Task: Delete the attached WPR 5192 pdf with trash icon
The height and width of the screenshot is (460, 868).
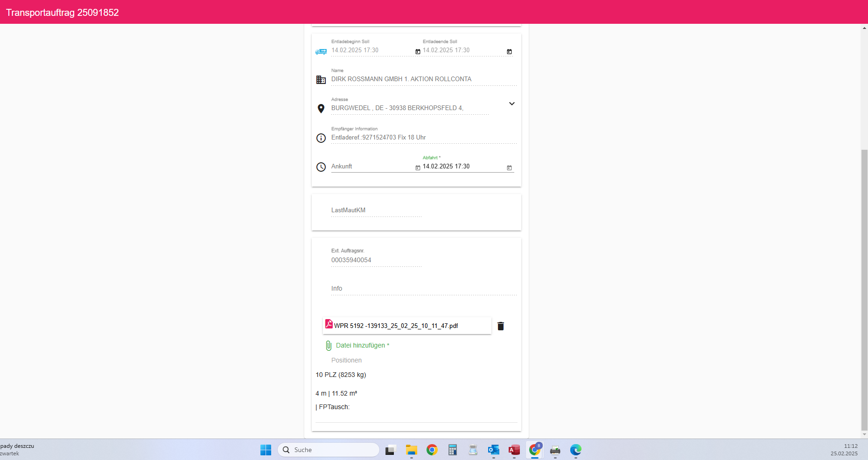Action: point(501,326)
